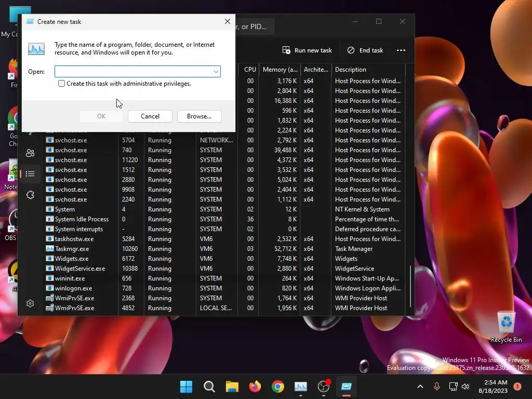Image resolution: width=532 pixels, height=399 pixels.
Task: Open network tray icon
Action: point(453,387)
